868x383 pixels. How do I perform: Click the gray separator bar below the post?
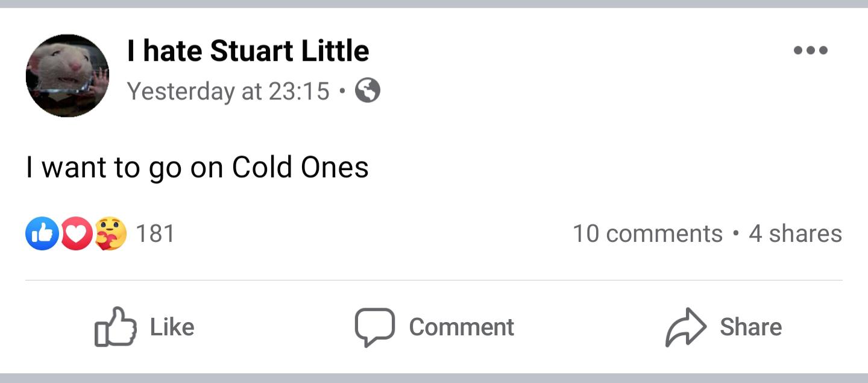pyautogui.click(x=434, y=378)
